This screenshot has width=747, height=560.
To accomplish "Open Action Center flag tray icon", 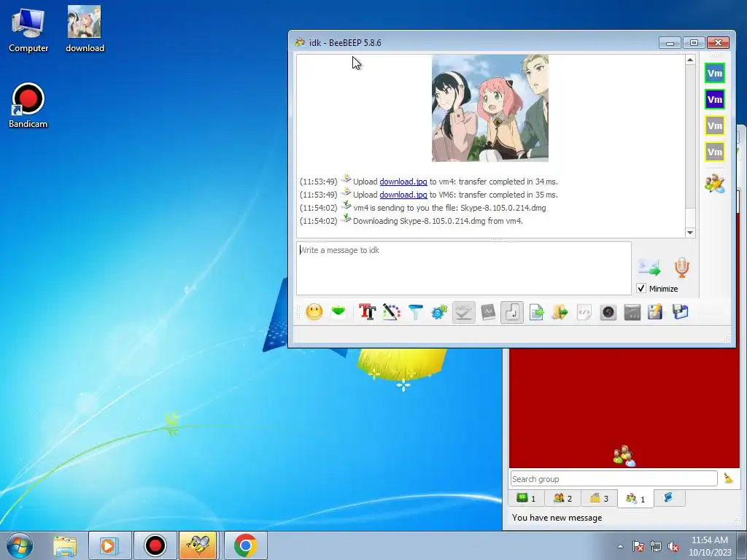I will click(638, 546).
